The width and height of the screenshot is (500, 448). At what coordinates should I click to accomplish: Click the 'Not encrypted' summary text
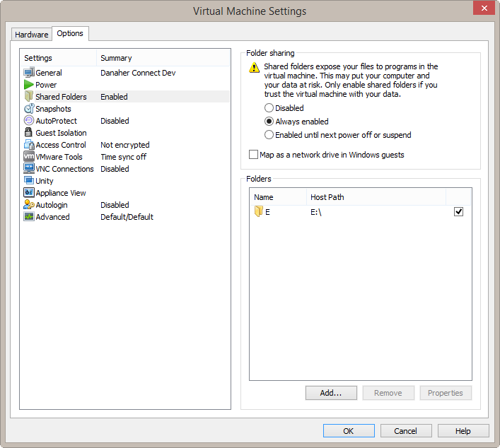125,145
